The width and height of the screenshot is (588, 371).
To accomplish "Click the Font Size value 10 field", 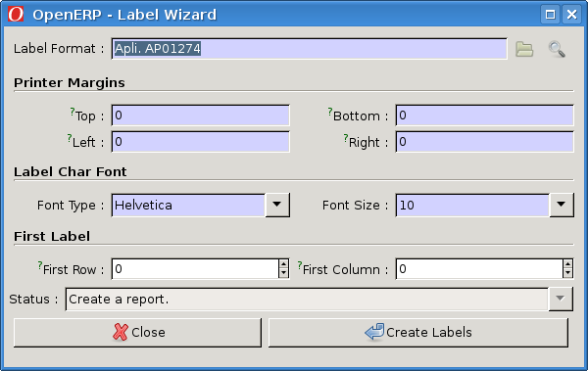I will [472, 205].
